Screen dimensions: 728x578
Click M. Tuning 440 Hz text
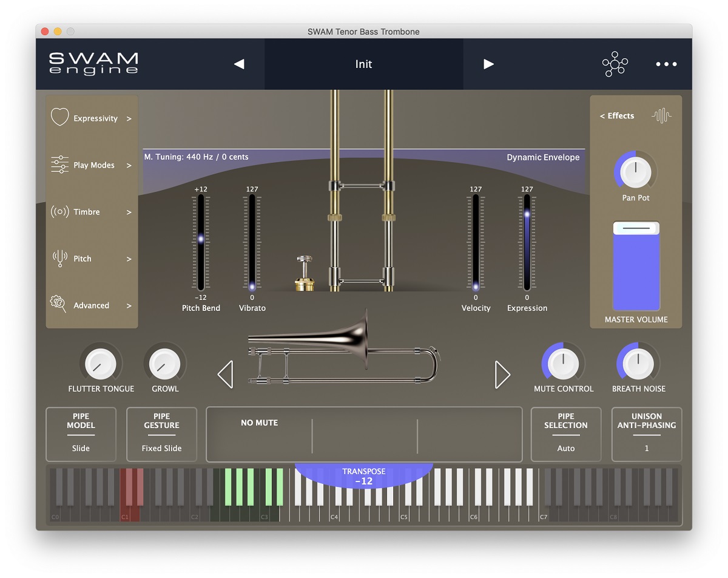click(196, 157)
